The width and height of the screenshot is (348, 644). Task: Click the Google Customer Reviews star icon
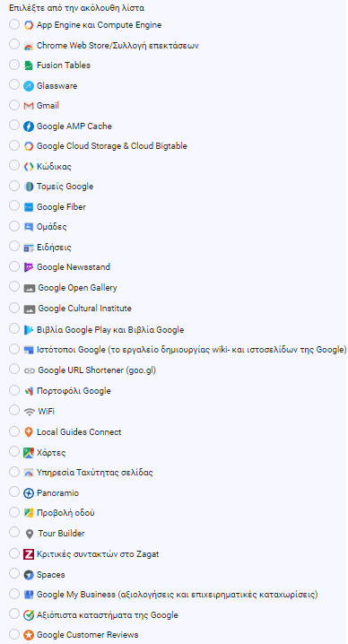29,635
